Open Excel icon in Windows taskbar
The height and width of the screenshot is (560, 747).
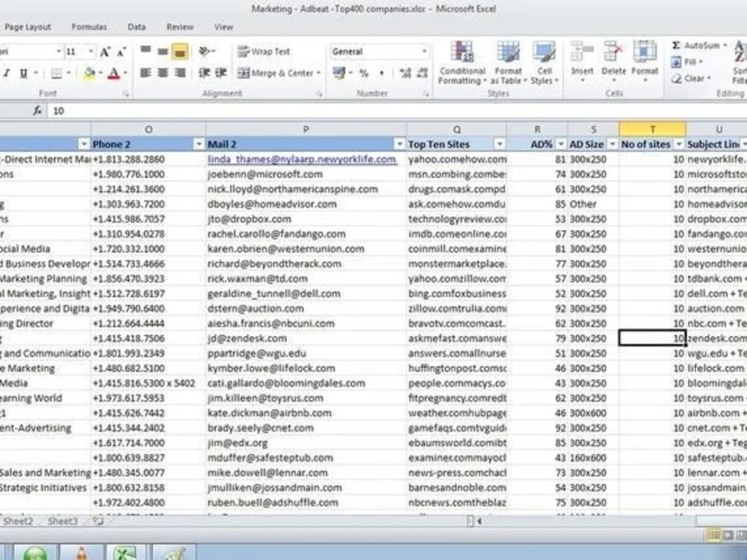tap(125, 553)
